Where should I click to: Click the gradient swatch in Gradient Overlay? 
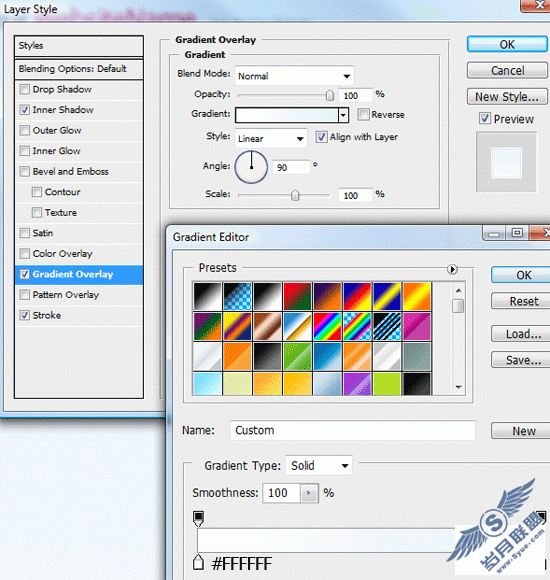click(x=287, y=115)
